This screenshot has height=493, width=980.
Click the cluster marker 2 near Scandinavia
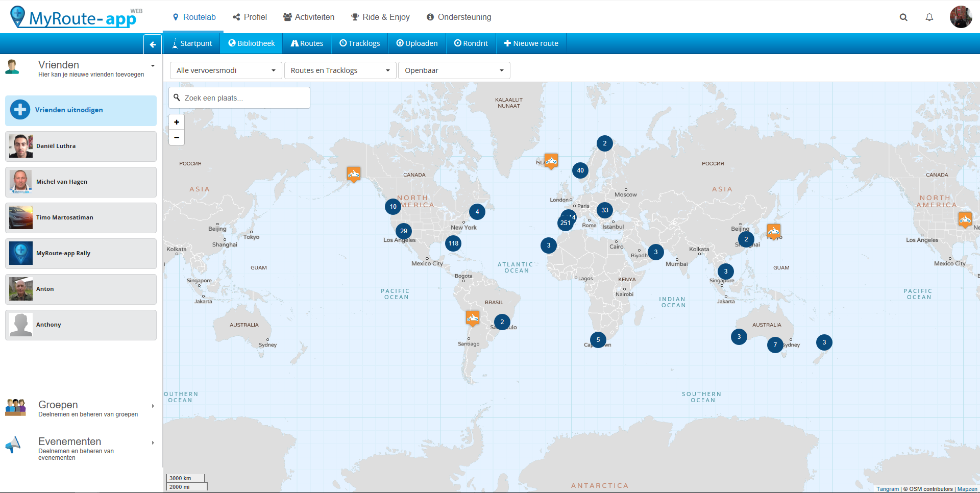(605, 143)
